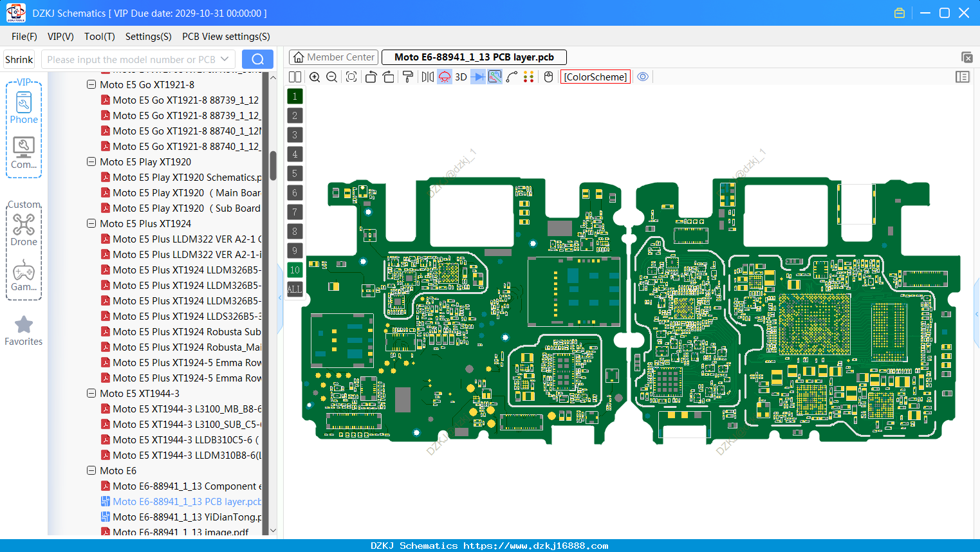The height and width of the screenshot is (552, 980).
Task: Open the File(F) menu
Action: click(24, 37)
